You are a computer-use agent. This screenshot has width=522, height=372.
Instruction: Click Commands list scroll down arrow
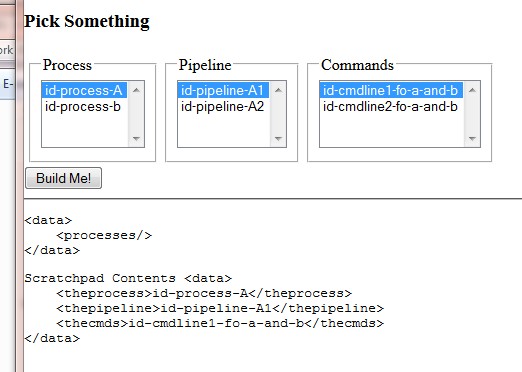472,138
